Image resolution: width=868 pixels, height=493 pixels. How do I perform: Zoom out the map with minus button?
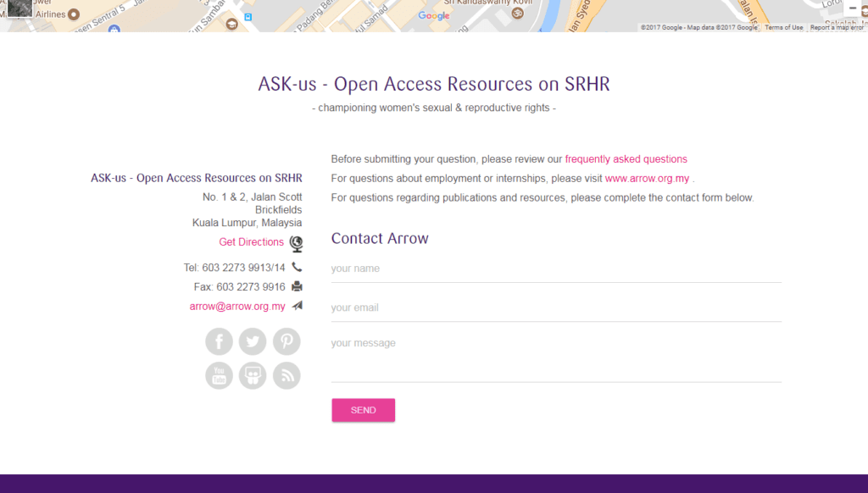pyautogui.click(x=853, y=8)
